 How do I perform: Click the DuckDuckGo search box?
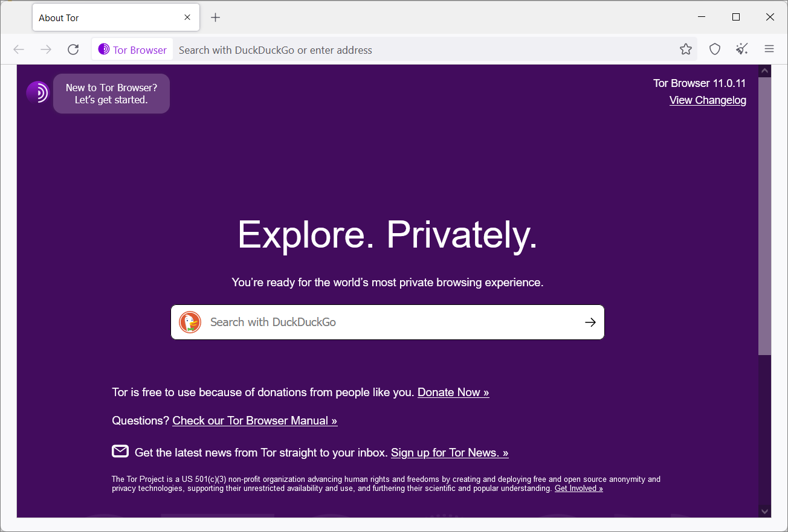387,322
